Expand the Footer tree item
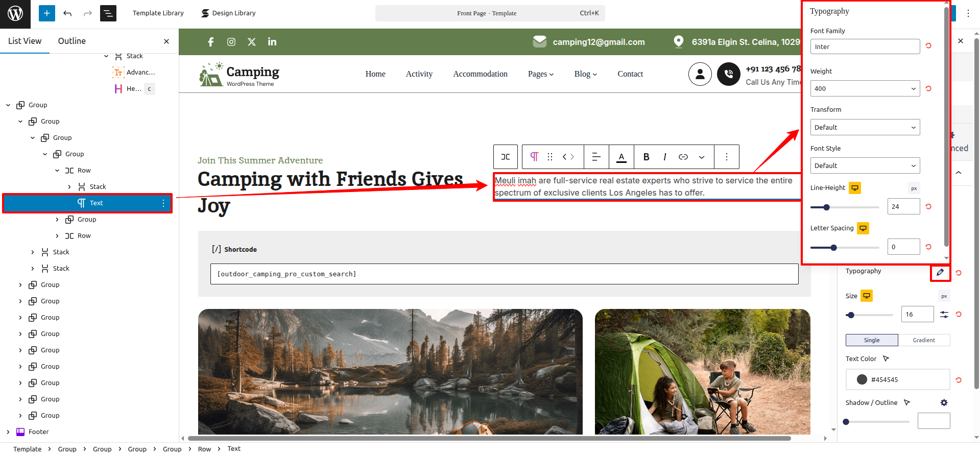 (8, 432)
